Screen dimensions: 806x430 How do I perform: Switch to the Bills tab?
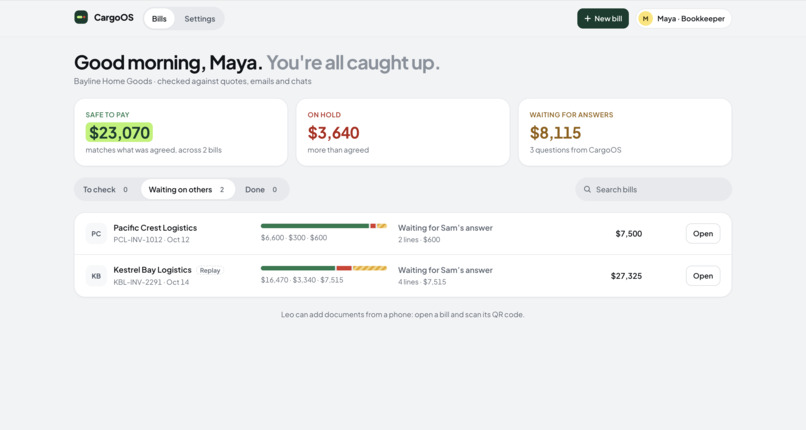[x=159, y=18]
